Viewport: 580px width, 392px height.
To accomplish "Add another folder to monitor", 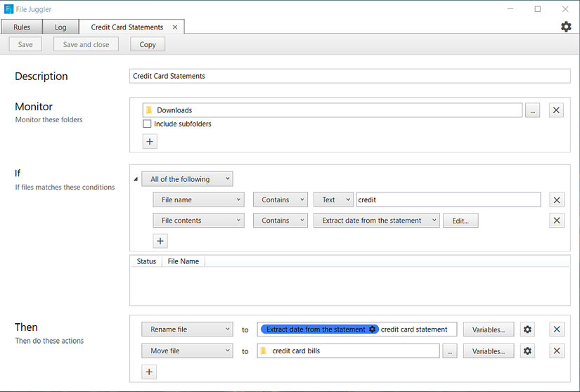I will pyautogui.click(x=150, y=141).
